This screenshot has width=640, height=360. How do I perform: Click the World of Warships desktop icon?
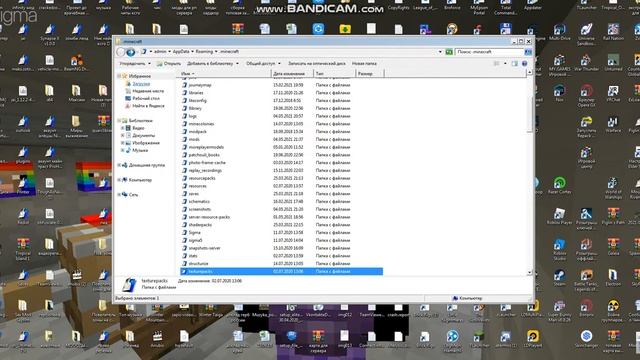[613, 187]
